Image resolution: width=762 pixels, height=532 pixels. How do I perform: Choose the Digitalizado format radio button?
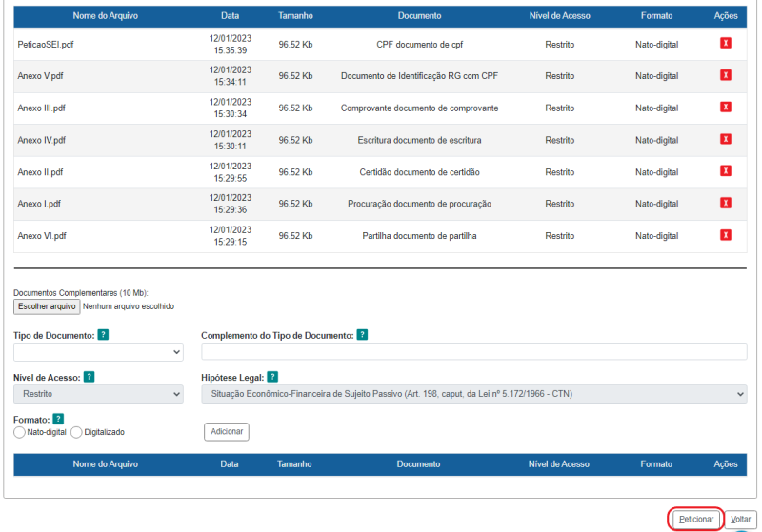click(76, 432)
